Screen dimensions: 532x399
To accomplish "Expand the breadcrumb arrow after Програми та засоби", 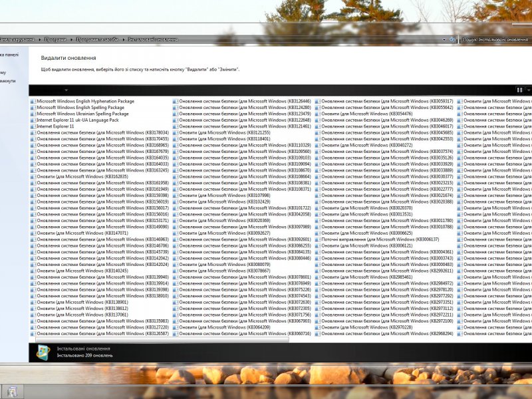I will [x=123, y=40].
